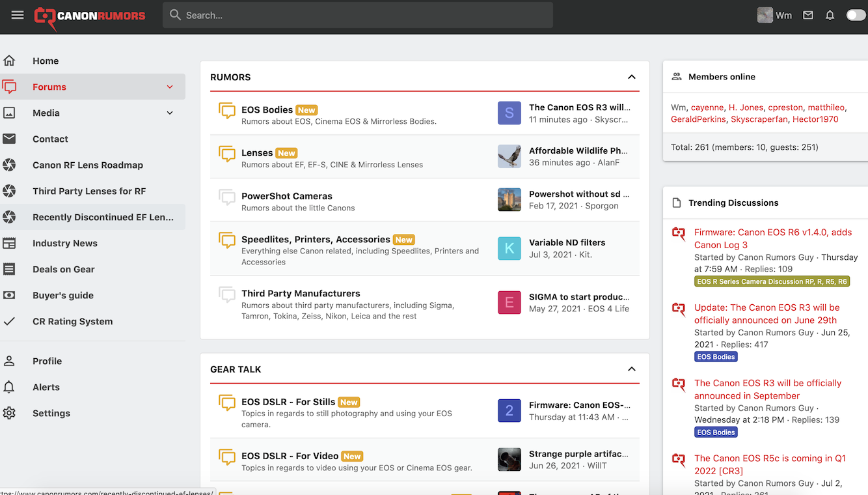The width and height of the screenshot is (868, 495).
Task: Click the Third Party Manufacturers bubble icon
Action: tap(227, 294)
